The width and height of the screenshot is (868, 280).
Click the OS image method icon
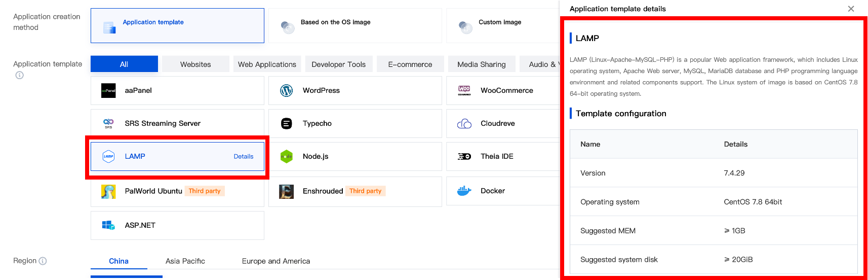point(288,27)
